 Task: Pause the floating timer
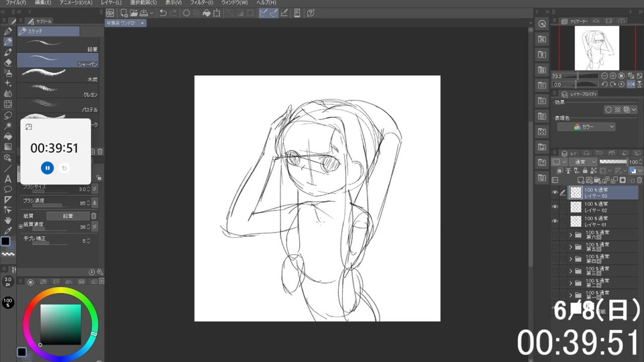tap(47, 168)
